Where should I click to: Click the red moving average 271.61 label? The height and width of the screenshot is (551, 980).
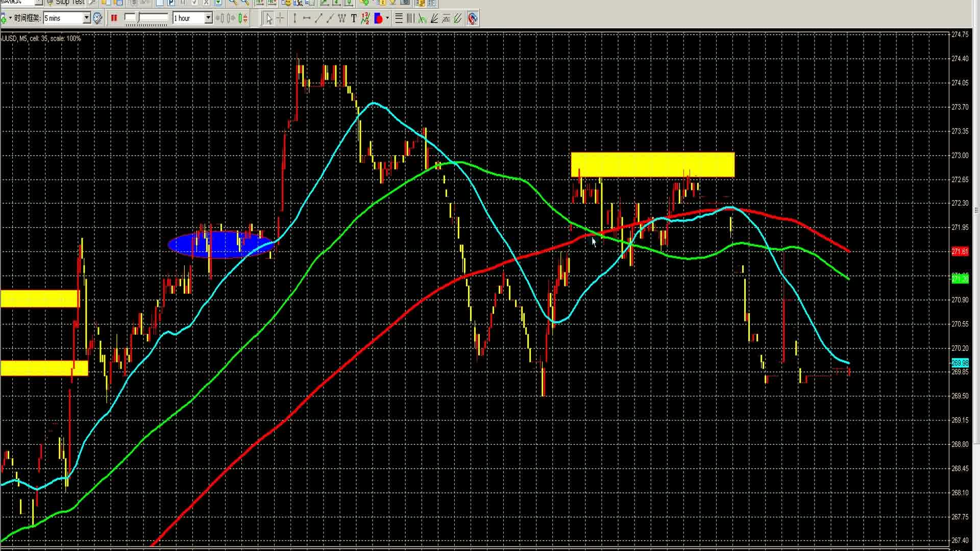[960, 252]
